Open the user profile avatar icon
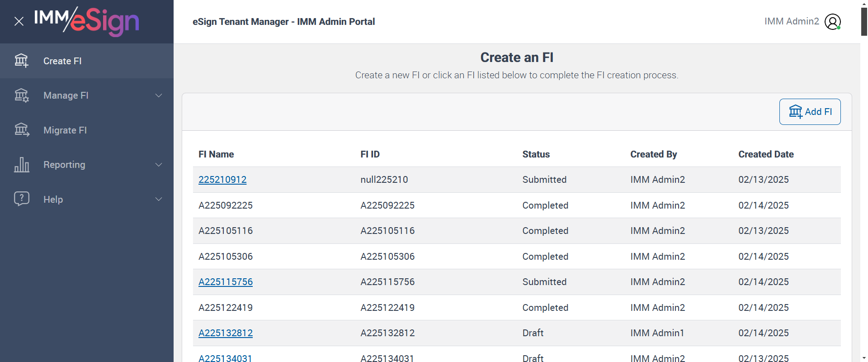Screen dimensions: 868x362 [832, 22]
